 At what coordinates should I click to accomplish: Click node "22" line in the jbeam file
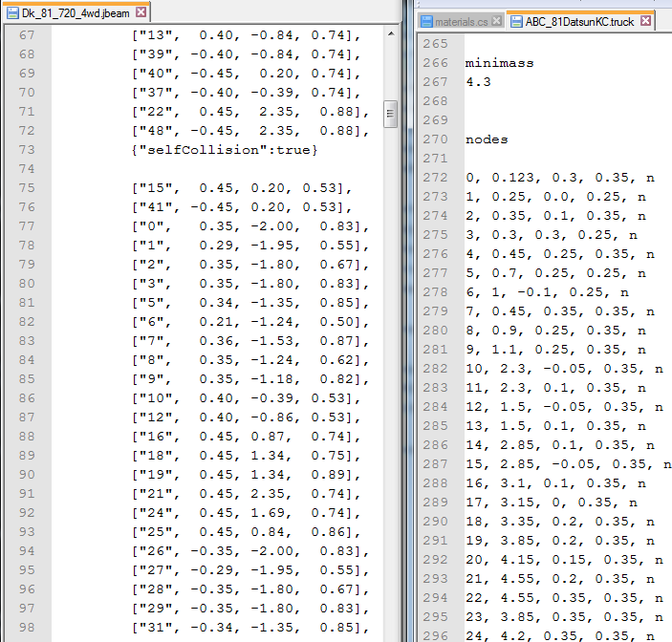click(x=250, y=112)
